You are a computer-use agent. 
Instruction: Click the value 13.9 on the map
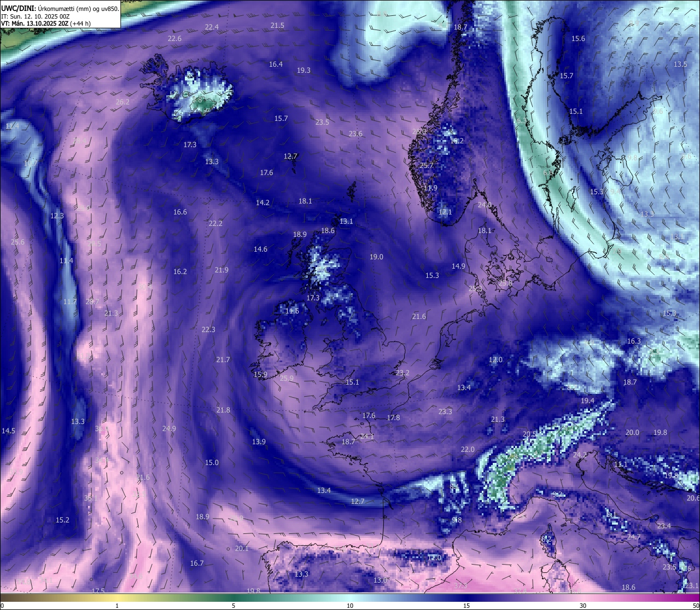[259, 441]
